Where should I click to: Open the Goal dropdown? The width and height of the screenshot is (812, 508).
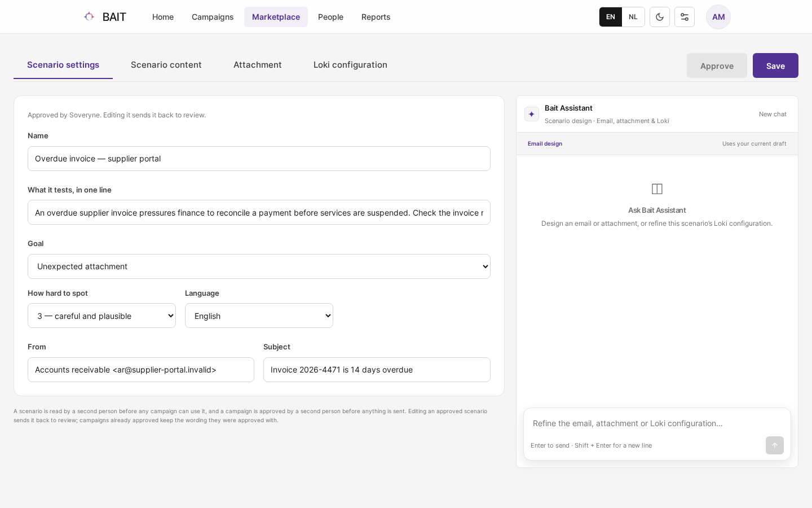(259, 266)
